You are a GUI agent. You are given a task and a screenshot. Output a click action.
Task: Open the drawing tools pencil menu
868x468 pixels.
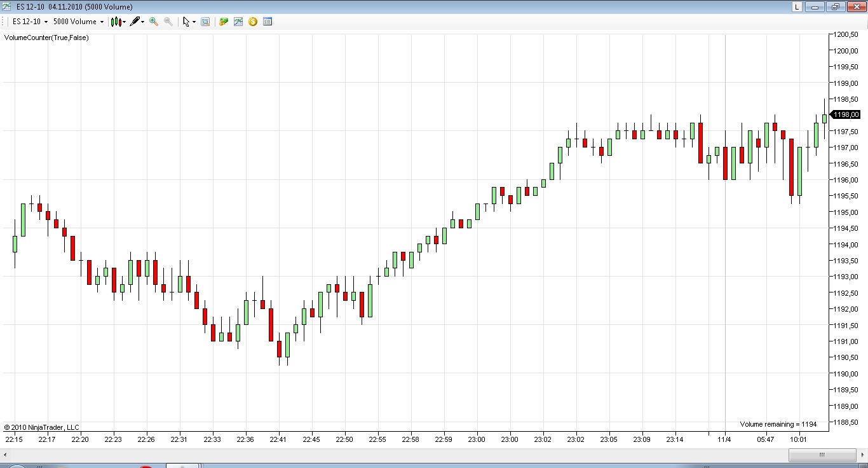pyautogui.click(x=134, y=22)
